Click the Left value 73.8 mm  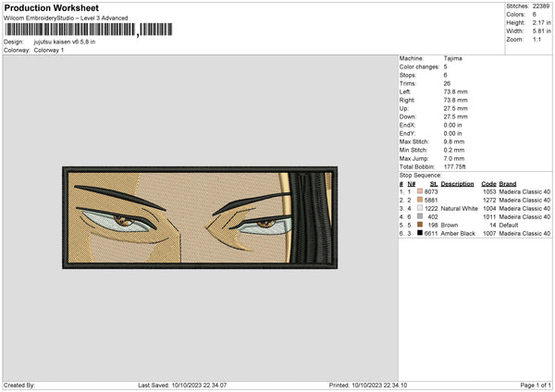tap(455, 92)
